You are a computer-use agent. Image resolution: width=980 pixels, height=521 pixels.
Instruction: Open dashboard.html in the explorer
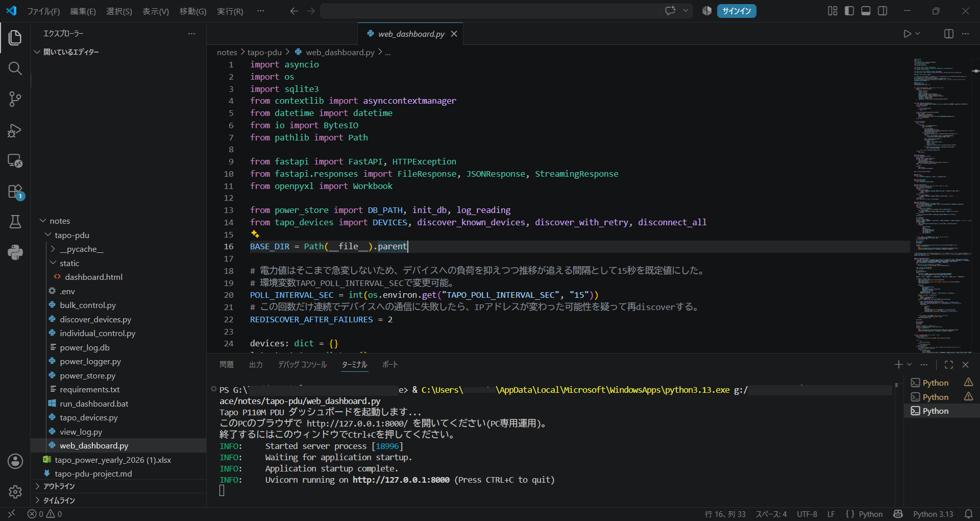[93, 277]
